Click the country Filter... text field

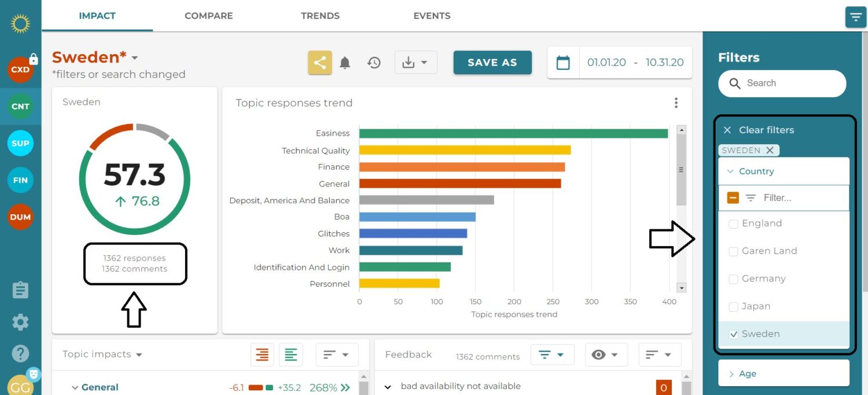pos(803,198)
